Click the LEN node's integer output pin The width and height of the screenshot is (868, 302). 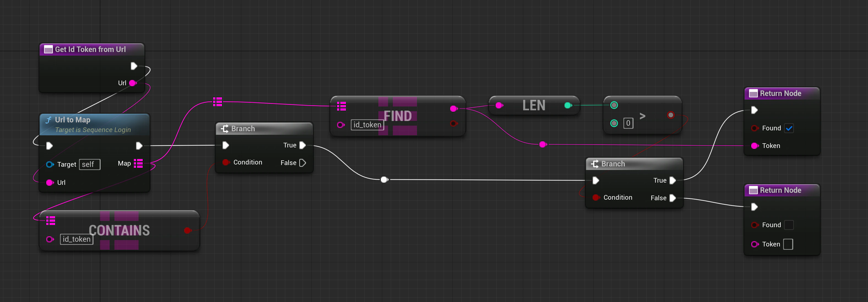pyautogui.click(x=568, y=105)
